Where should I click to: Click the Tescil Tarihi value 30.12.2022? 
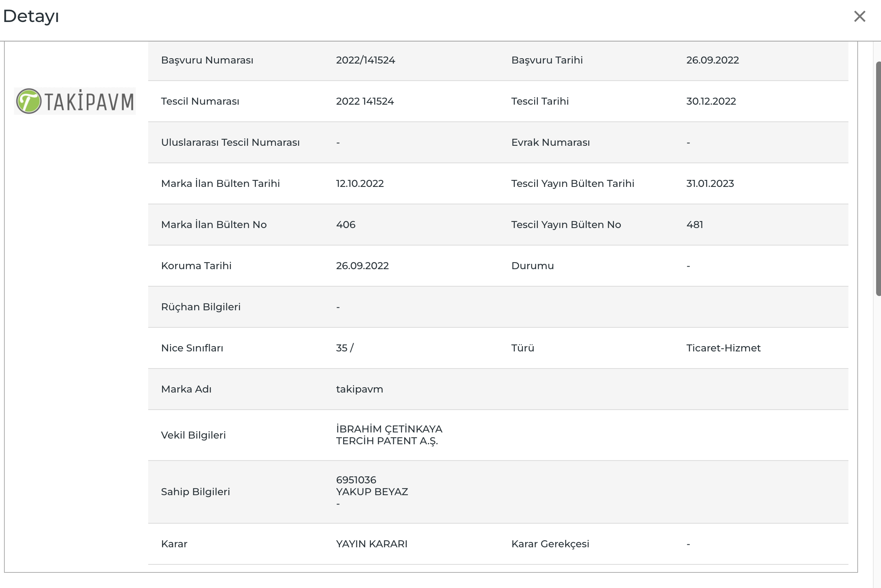(711, 101)
